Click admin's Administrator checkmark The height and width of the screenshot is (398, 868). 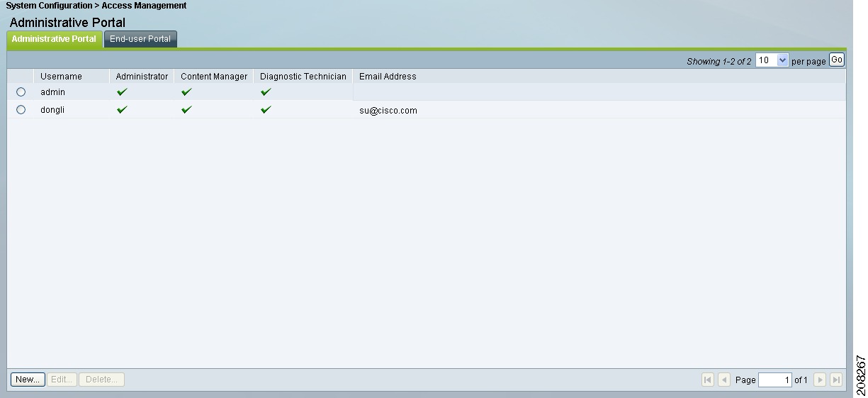tap(122, 92)
